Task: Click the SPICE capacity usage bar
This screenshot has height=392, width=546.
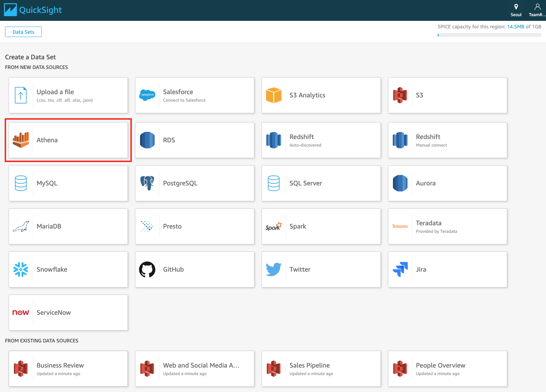Action: tap(489, 35)
